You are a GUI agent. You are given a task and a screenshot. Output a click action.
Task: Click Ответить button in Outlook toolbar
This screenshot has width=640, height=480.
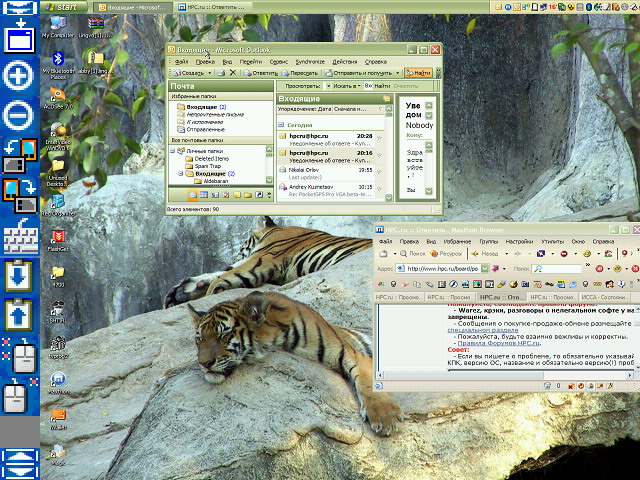point(260,73)
